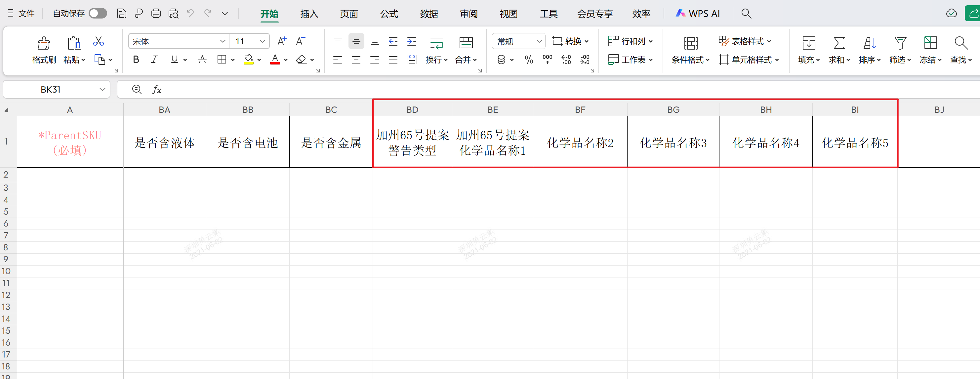Click the Print icon in quick toolbar
Screen dimensions: 980x379
(x=156, y=14)
